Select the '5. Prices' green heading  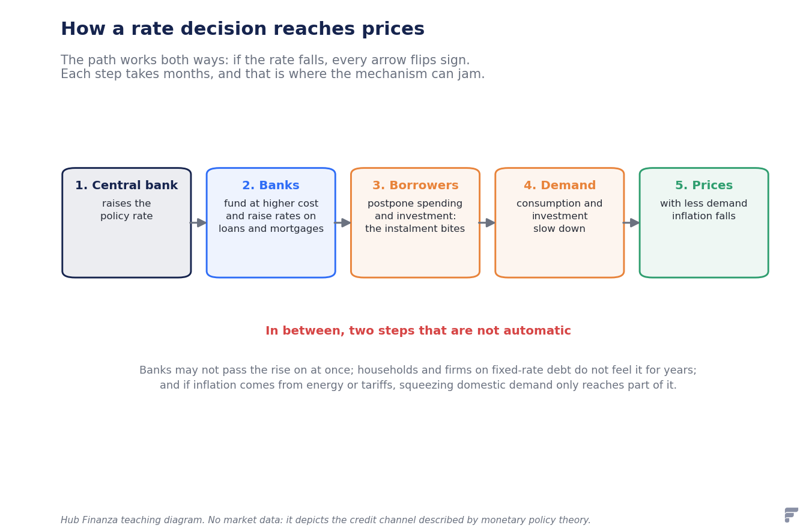[704, 186]
